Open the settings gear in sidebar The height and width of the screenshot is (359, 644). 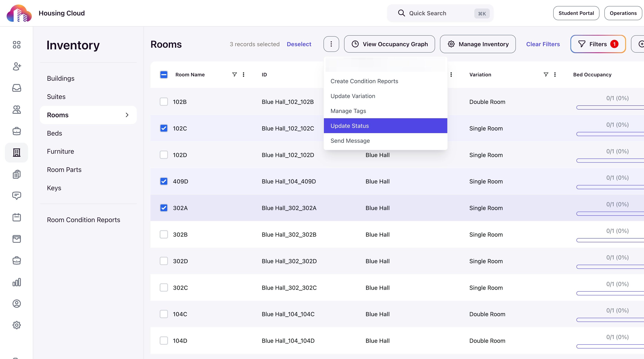click(16, 325)
